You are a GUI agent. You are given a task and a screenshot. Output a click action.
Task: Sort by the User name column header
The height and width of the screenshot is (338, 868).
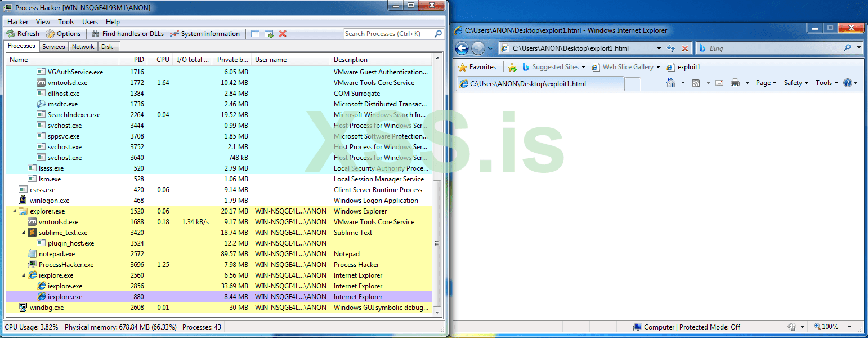(x=290, y=60)
